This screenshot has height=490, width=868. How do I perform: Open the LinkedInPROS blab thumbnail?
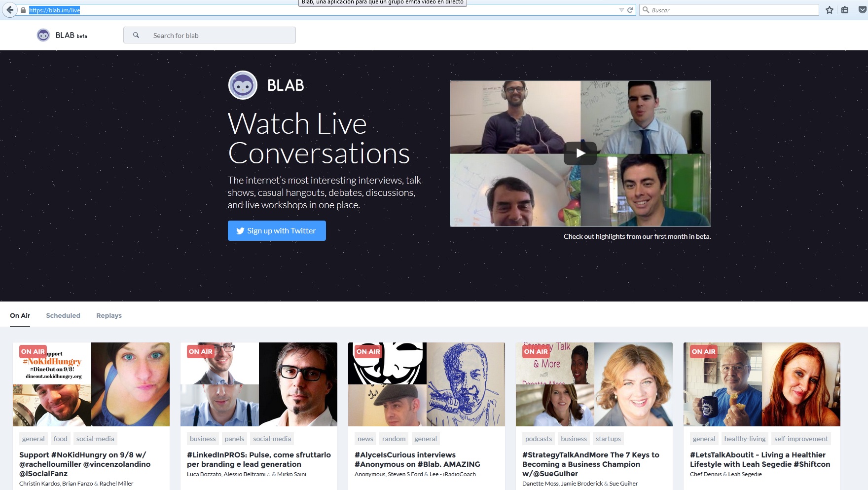coord(259,384)
